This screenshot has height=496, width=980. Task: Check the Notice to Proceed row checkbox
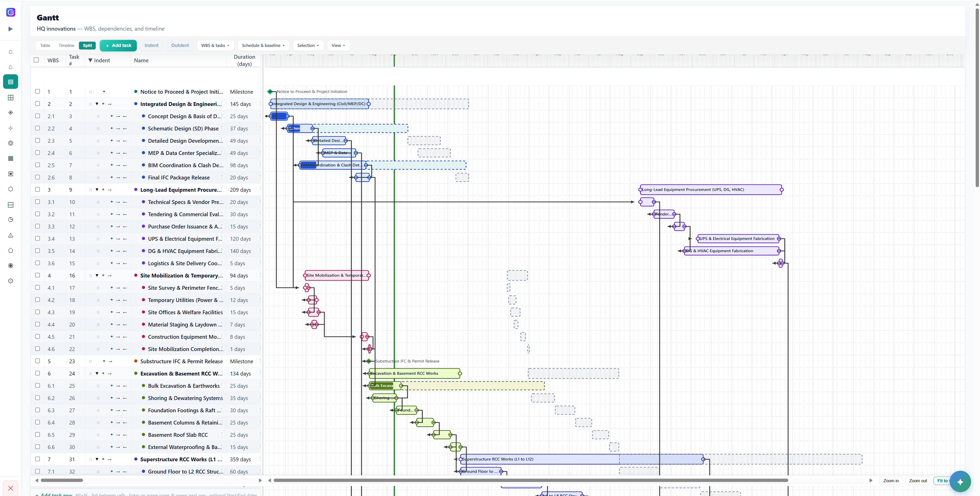(x=37, y=91)
